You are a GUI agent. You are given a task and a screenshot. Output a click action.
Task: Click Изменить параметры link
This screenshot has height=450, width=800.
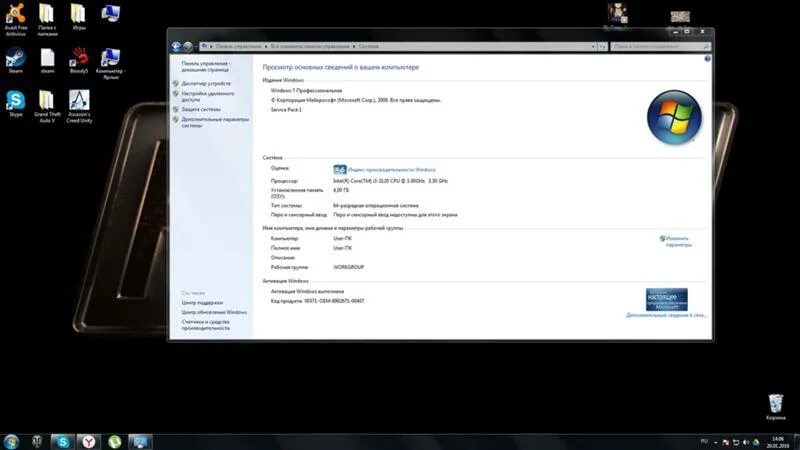click(x=678, y=241)
